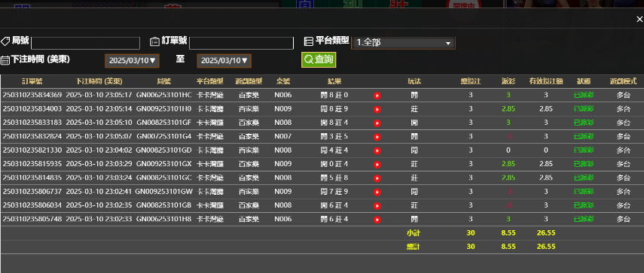Click round number GN008253101GB

(x=164, y=205)
